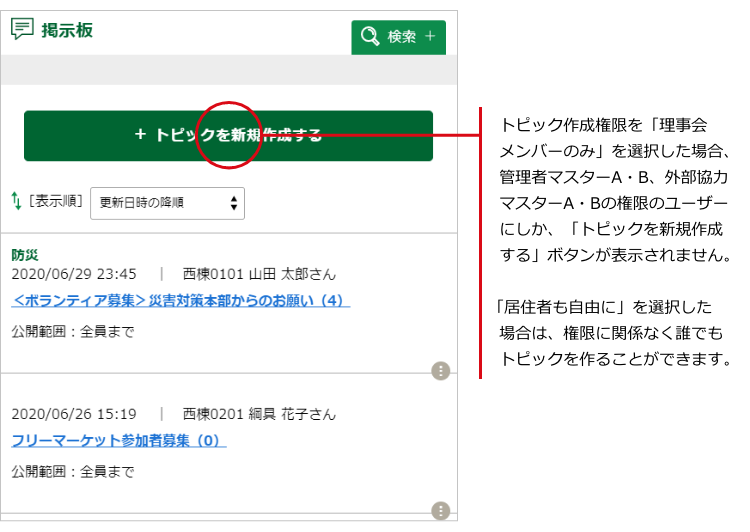Image resolution: width=750 pixels, height=532 pixels.
Task: Click the magnifying glass search icon
Action: [370, 37]
